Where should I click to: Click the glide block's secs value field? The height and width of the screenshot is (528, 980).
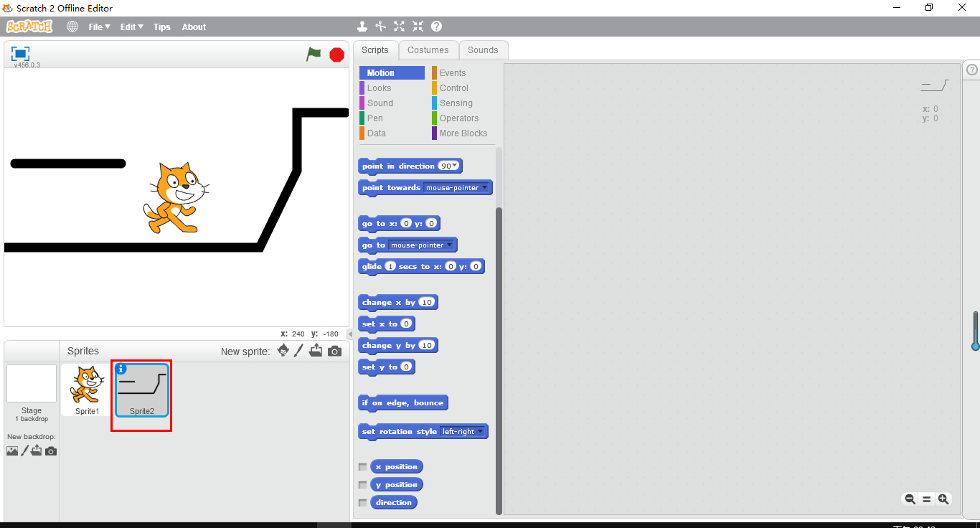coord(390,267)
